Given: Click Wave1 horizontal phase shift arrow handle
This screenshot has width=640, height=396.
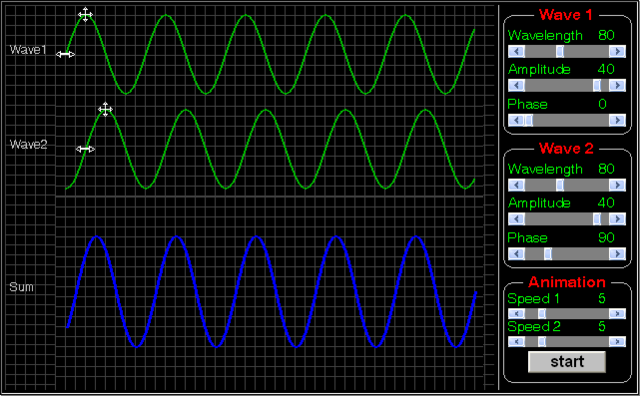Looking at the screenshot, I should (x=65, y=54).
